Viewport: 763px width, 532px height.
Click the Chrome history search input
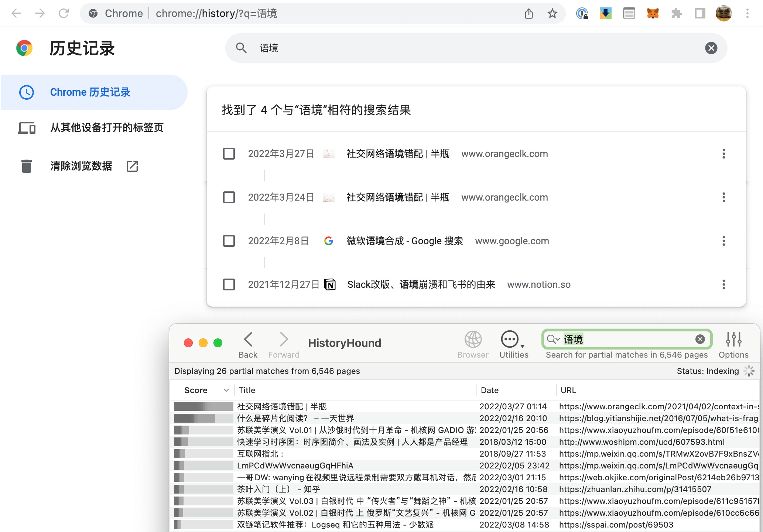click(476, 48)
